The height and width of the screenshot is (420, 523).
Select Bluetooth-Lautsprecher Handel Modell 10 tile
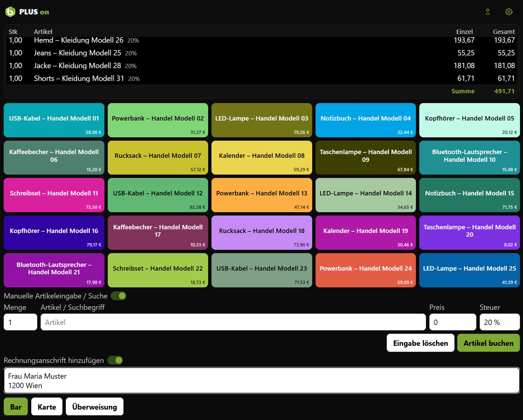point(469,157)
